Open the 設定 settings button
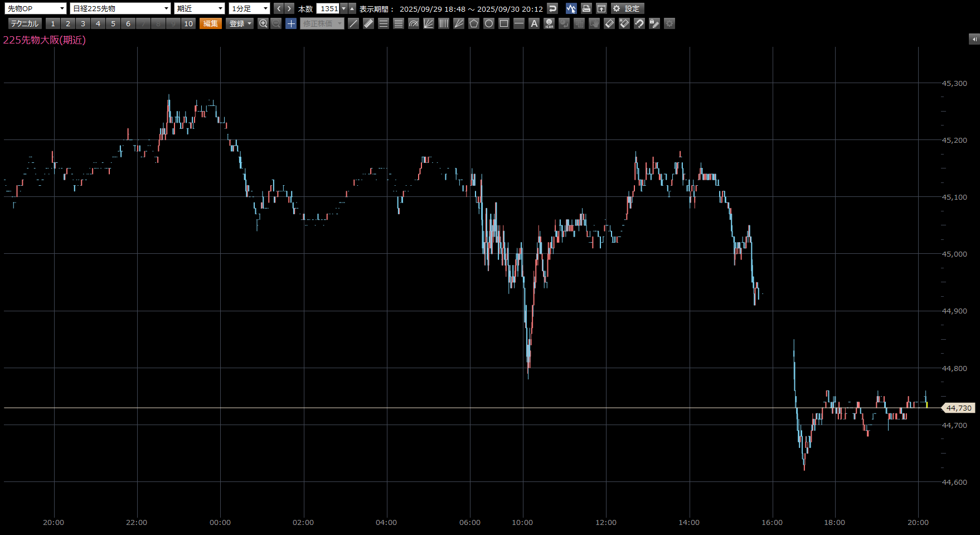This screenshot has height=535, width=980. point(628,8)
